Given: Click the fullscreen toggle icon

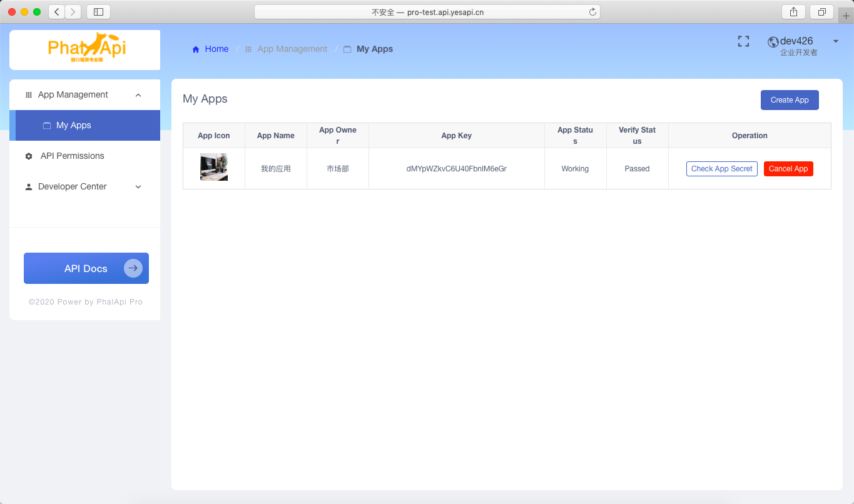Looking at the screenshot, I should pyautogui.click(x=743, y=41).
